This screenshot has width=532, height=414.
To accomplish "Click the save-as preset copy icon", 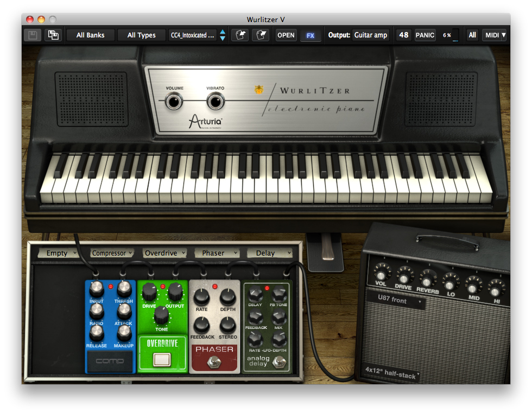I will tap(53, 35).
